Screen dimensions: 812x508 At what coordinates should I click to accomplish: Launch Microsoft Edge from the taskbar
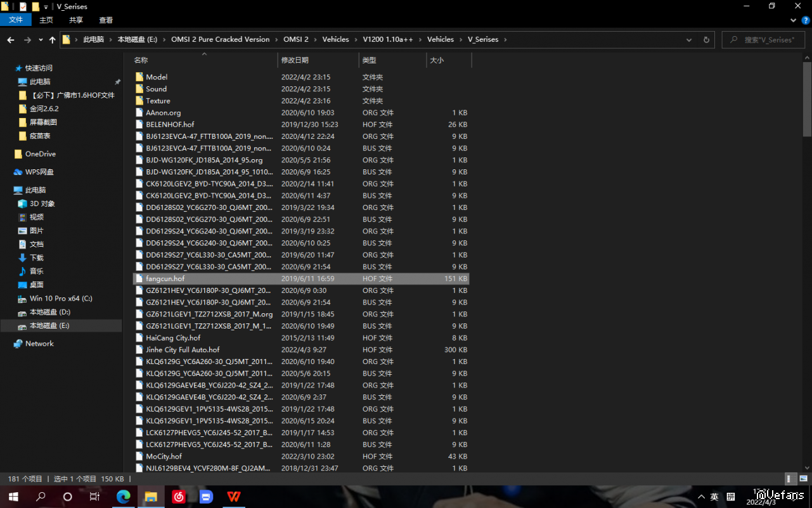[123, 497]
